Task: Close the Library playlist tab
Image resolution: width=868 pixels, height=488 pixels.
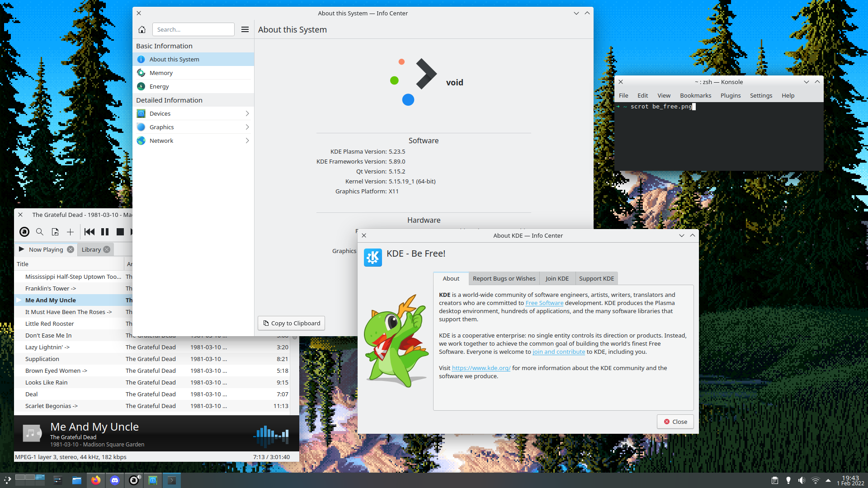Action: [107, 249]
